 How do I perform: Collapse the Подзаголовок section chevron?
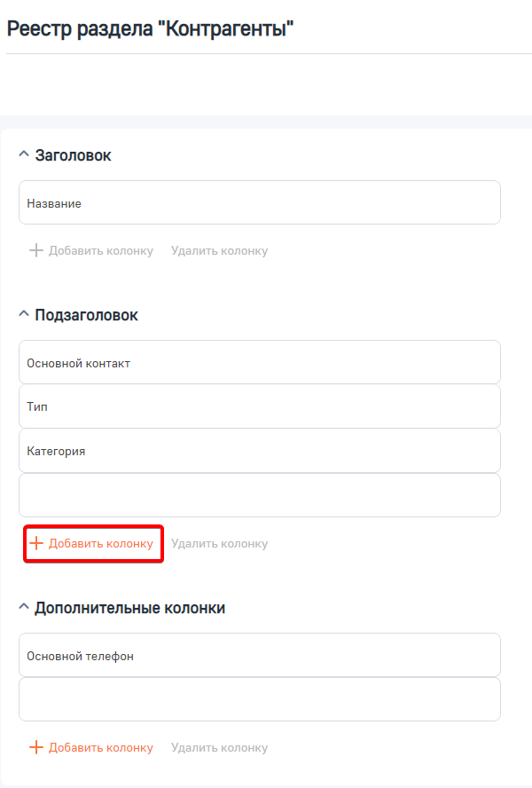click(x=22, y=313)
